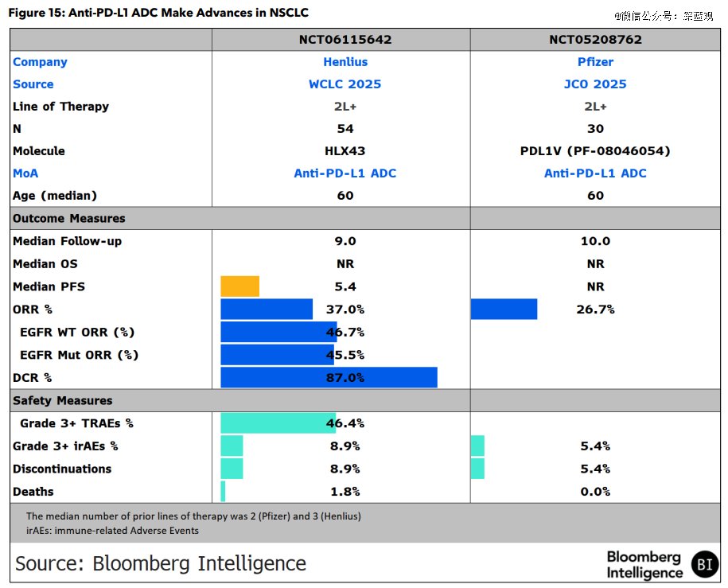Click the NCT06115642 column header
728x588 pixels.
pyautogui.click(x=345, y=40)
